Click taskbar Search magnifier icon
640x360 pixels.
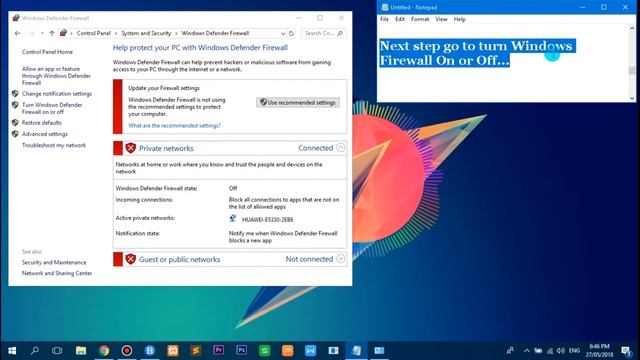coord(35,351)
